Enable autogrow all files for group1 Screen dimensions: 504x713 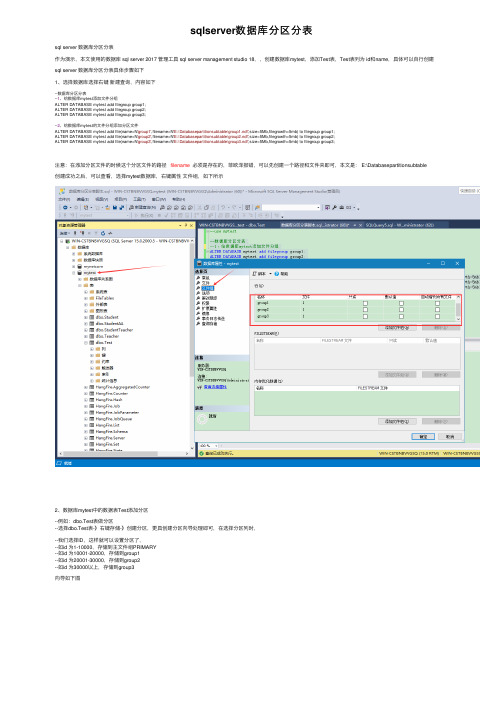437,303
